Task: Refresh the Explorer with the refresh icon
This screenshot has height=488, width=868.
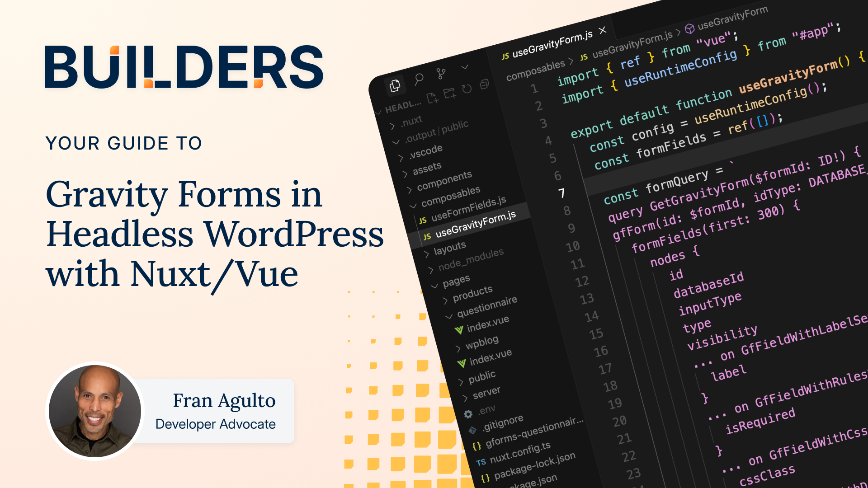Action: (x=467, y=89)
